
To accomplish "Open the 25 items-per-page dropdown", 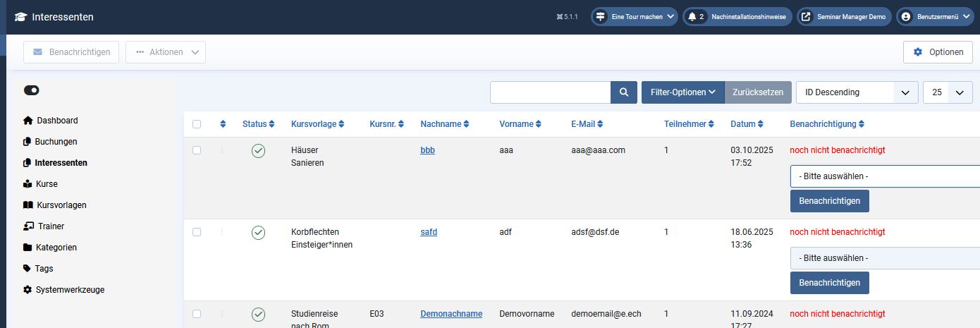I will [948, 92].
